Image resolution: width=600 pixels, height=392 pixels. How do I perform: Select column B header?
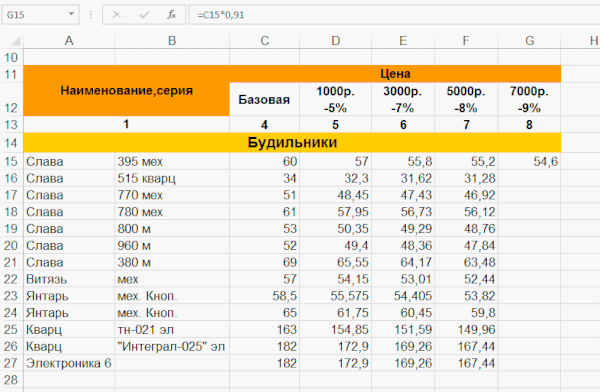click(172, 41)
